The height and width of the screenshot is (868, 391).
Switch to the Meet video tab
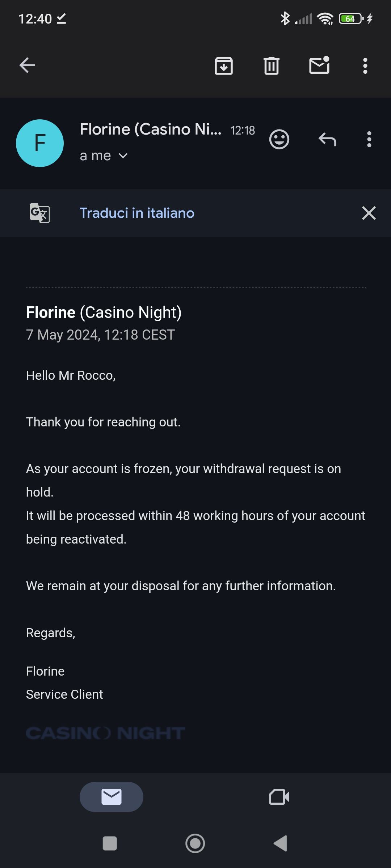tap(279, 797)
